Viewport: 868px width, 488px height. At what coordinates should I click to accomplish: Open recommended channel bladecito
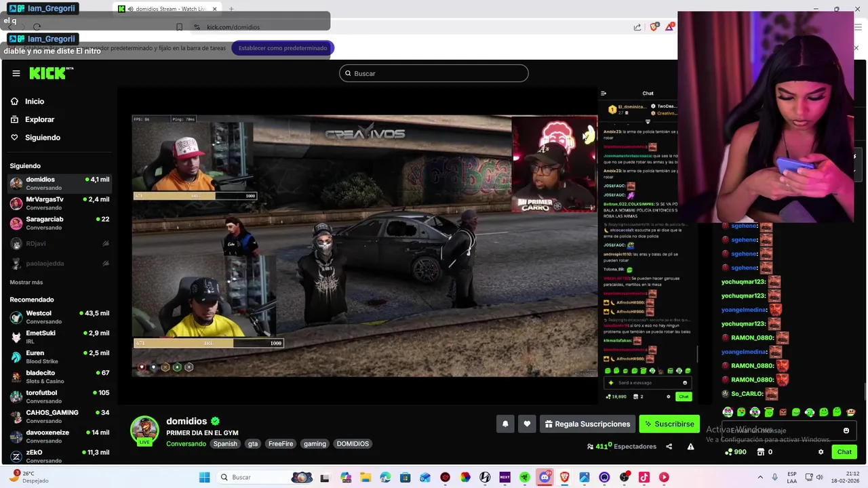[60, 377]
